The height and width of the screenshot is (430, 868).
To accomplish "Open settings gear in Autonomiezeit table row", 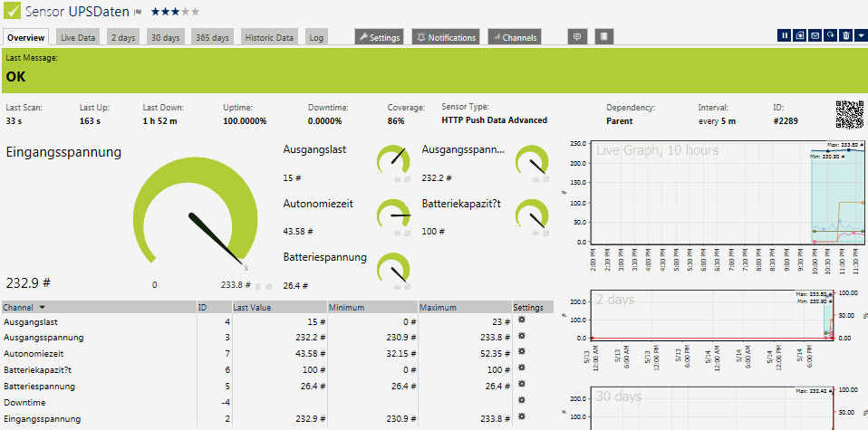I will tap(521, 352).
